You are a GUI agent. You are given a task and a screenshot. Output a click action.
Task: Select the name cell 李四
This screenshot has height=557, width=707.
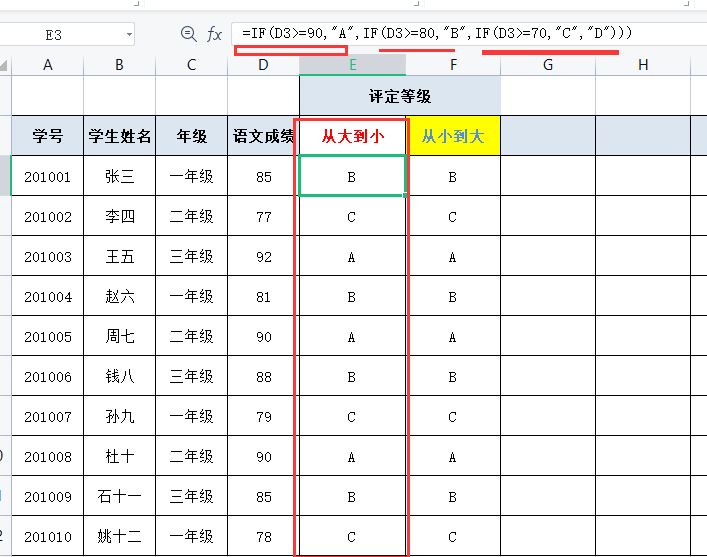tap(119, 216)
